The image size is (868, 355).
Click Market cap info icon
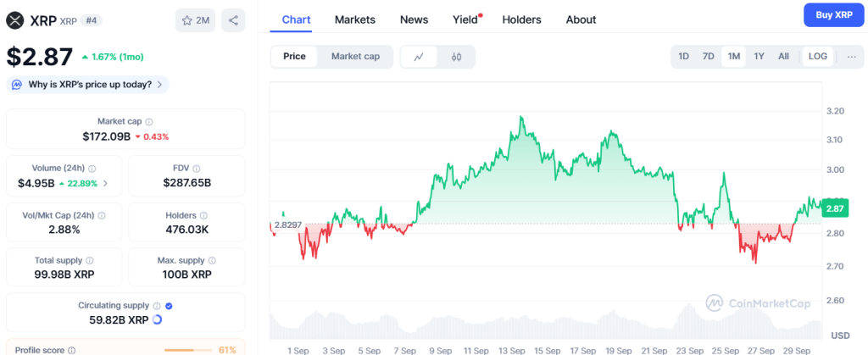[149, 122]
